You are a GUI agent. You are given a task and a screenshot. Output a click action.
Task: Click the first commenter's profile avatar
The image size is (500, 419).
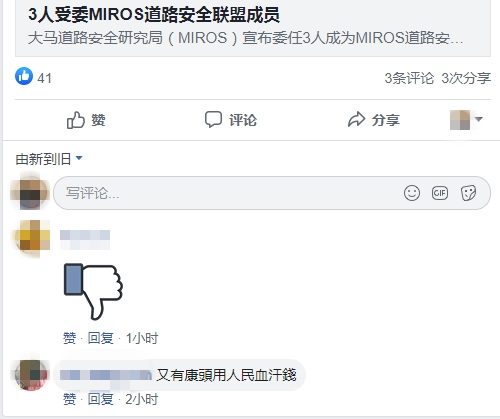(x=32, y=238)
